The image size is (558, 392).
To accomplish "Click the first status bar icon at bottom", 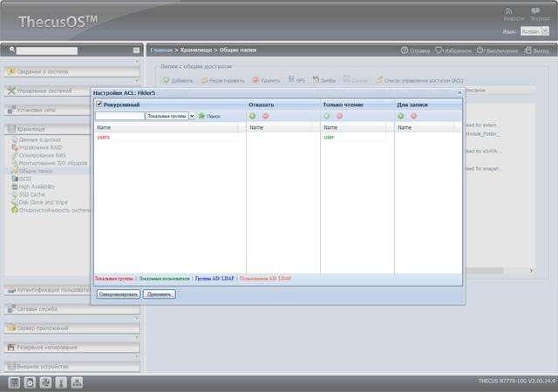I will click(x=14, y=382).
